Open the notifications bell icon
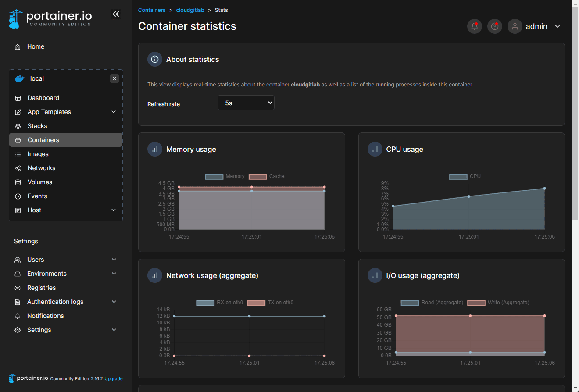This screenshot has width=579, height=392. tap(475, 26)
